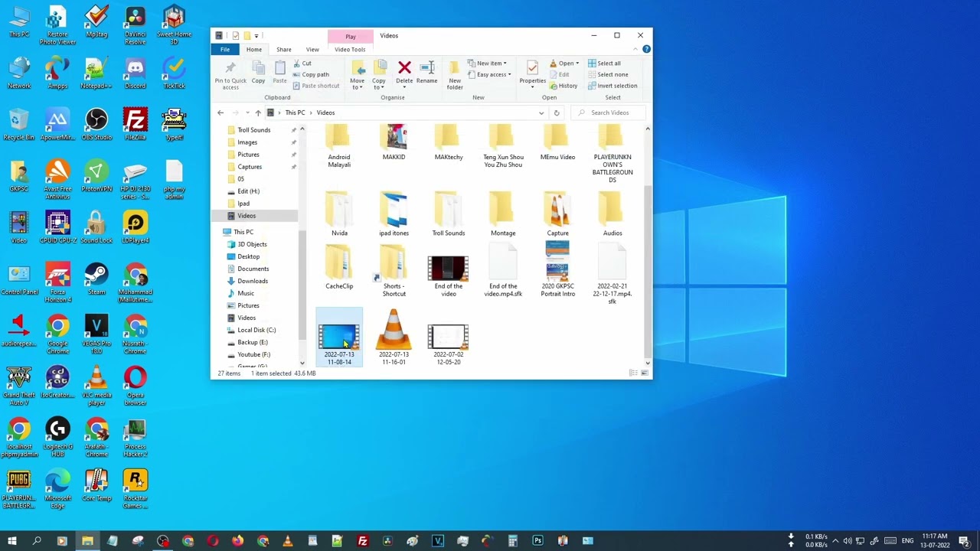Open Sweet Home 3D desktop shortcut
980x551 pixels.
click(x=174, y=26)
